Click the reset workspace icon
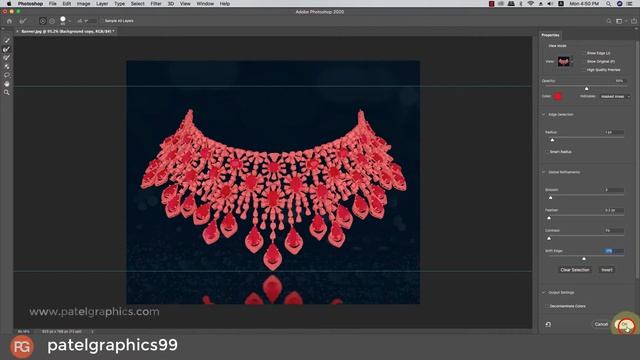Image resolution: width=640 pixels, height=360 pixels. 548,324
